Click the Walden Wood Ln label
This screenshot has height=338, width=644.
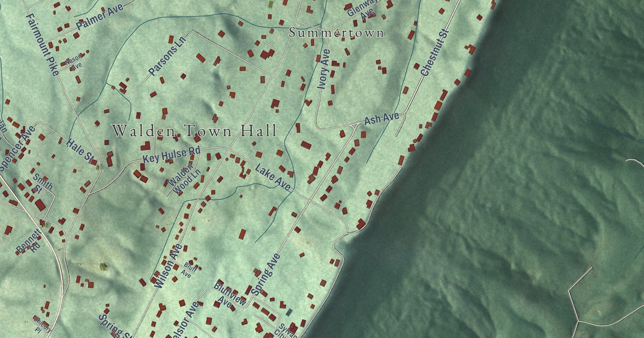[184, 179]
